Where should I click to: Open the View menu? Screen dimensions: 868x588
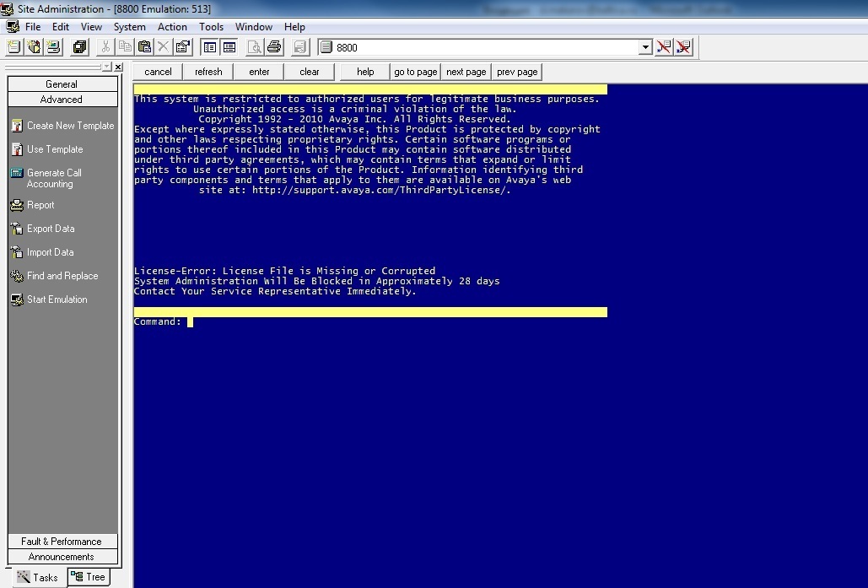[x=91, y=27]
